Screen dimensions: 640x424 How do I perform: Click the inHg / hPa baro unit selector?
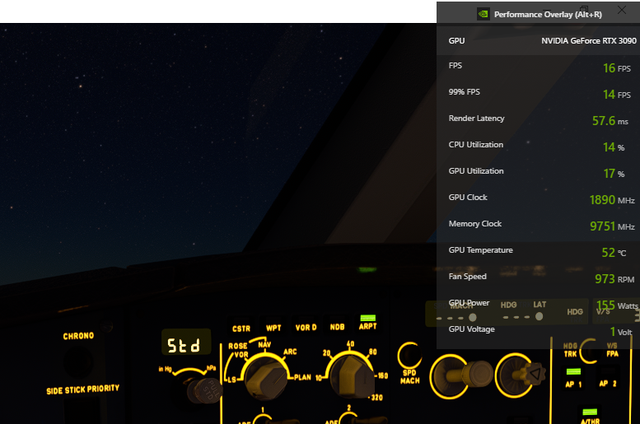188,371
